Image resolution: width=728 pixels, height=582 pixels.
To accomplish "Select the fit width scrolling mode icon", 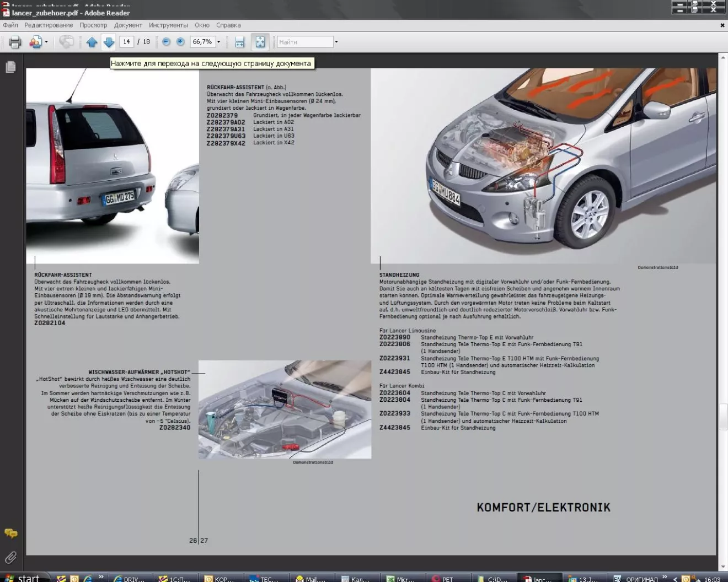I will click(239, 42).
